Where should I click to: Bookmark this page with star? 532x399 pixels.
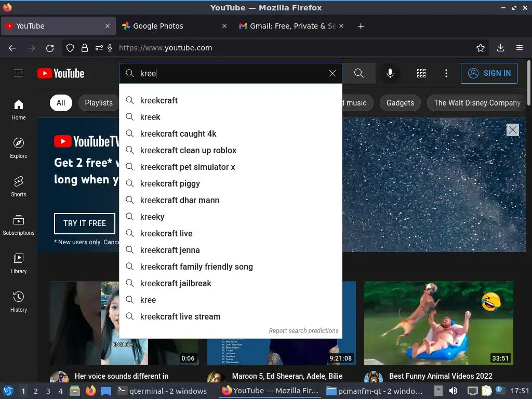tap(481, 48)
